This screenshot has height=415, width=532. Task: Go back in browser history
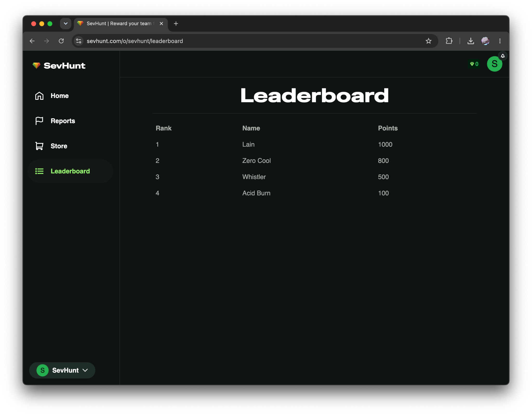[32, 41]
